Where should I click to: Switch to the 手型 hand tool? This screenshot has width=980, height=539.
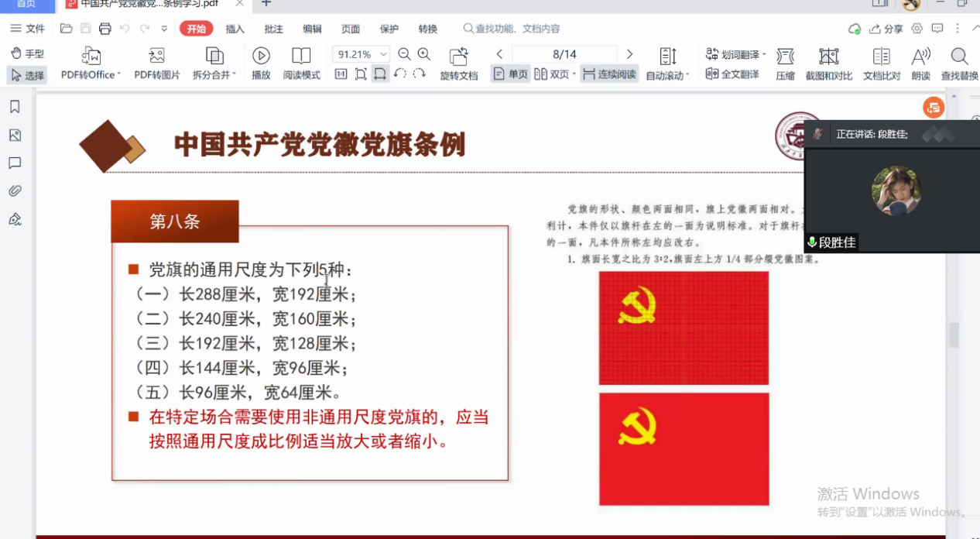tap(27, 53)
